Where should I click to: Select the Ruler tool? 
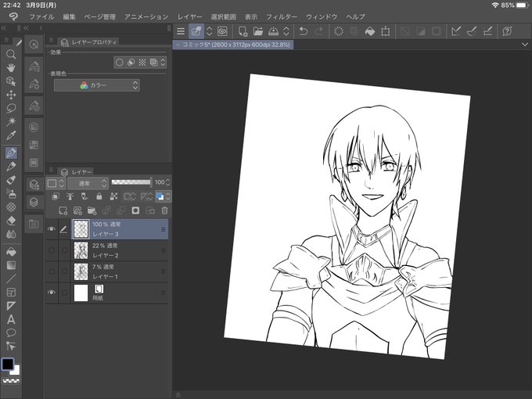point(11,306)
